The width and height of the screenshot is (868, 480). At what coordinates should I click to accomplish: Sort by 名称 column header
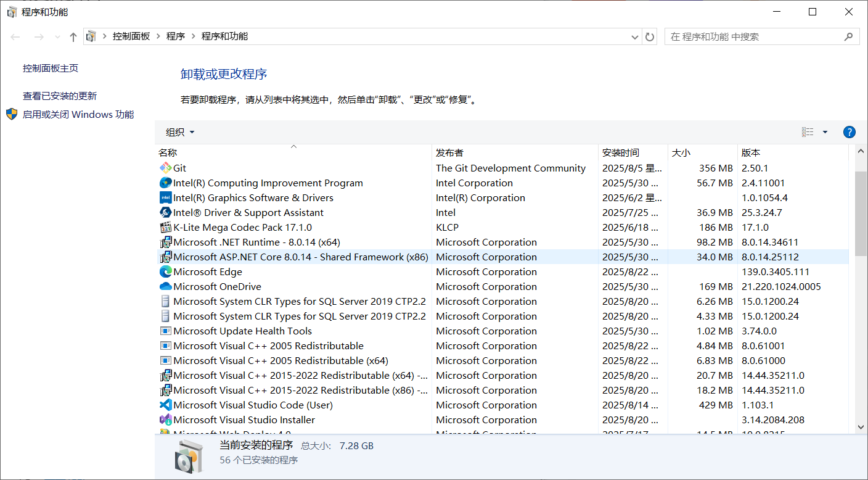pos(293,152)
